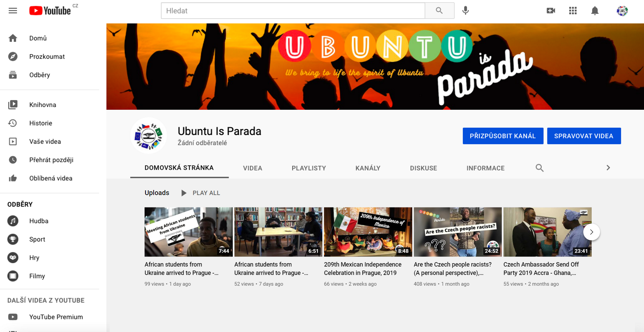Show next uploads with carousel arrow
Image resolution: width=644 pixels, height=332 pixels.
click(591, 232)
